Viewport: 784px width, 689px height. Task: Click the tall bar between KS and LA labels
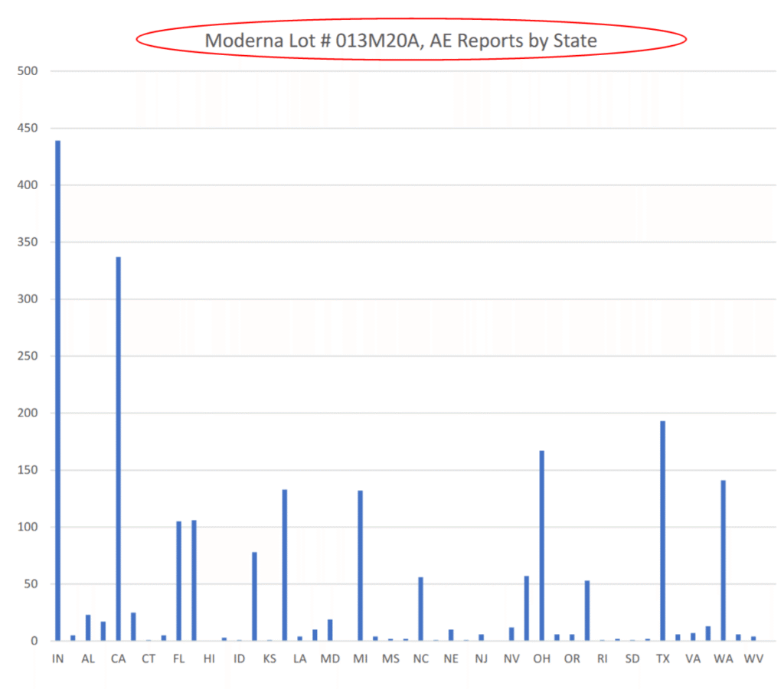click(x=285, y=565)
